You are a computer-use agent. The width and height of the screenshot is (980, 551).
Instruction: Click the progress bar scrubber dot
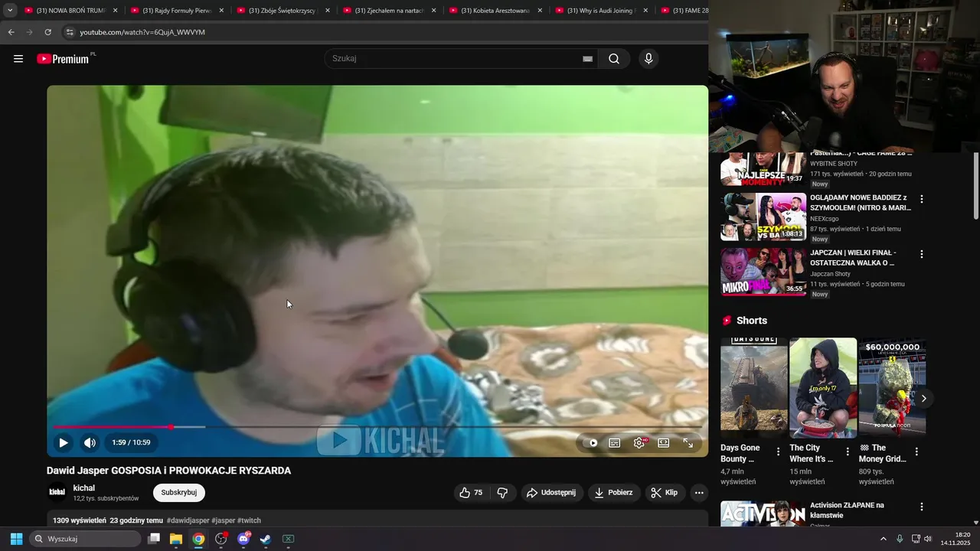click(171, 427)
